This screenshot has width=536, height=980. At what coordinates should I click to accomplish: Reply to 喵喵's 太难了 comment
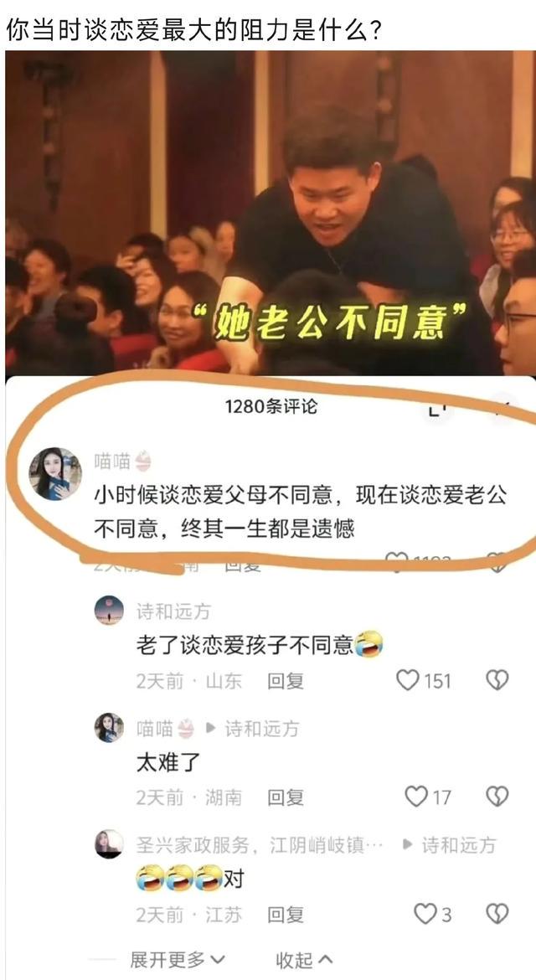click(x=286, y=797)
